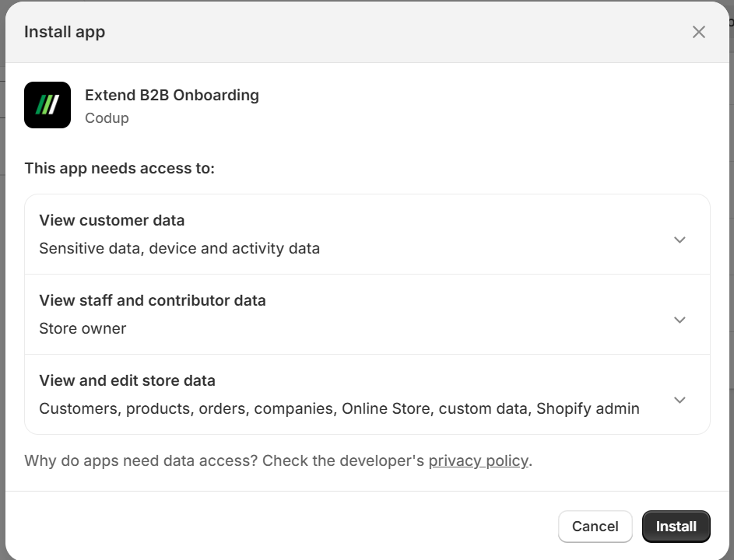
Task: Click the Install app dialog title
Action: [65, 32]
